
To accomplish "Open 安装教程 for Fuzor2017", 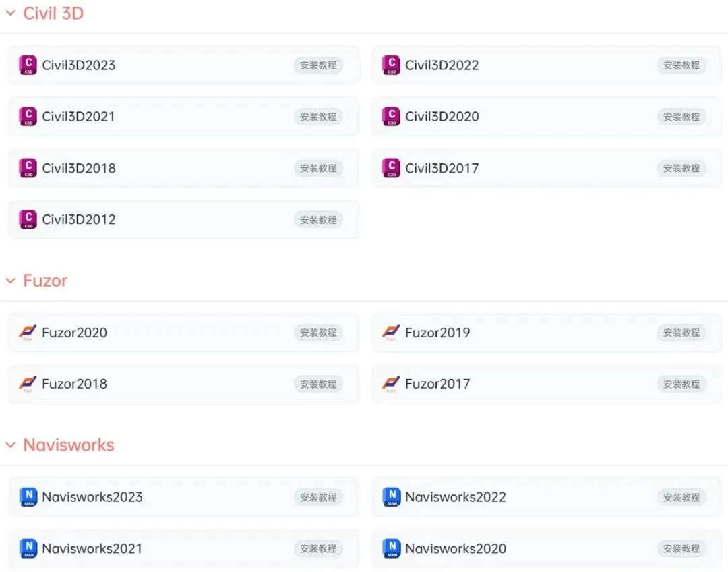I will tap(681, 384).
